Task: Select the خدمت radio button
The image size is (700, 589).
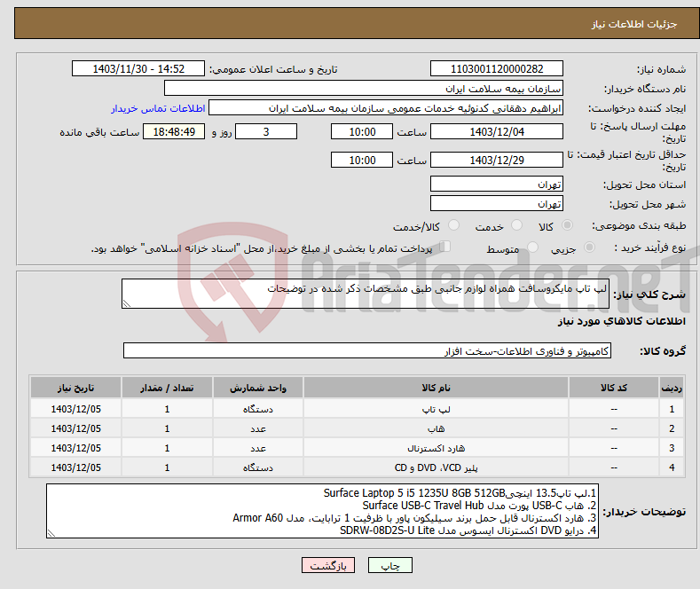Action: click(516, 225)
